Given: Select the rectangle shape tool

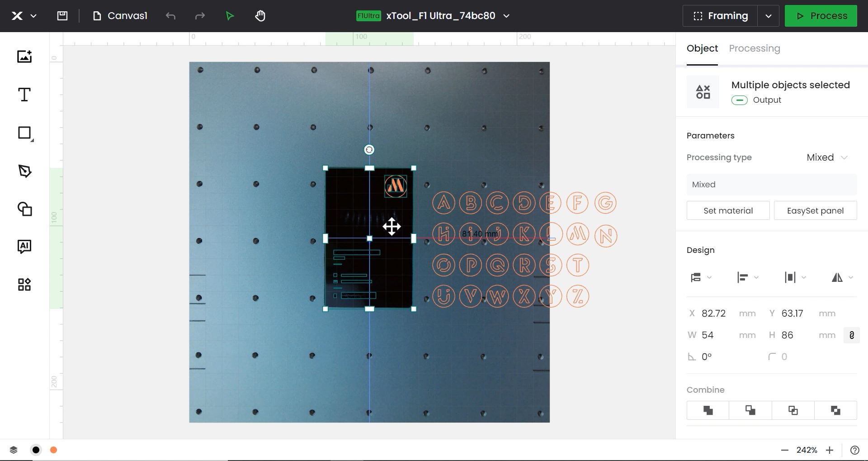Looking at the screenshot, I should coord(25,133).
